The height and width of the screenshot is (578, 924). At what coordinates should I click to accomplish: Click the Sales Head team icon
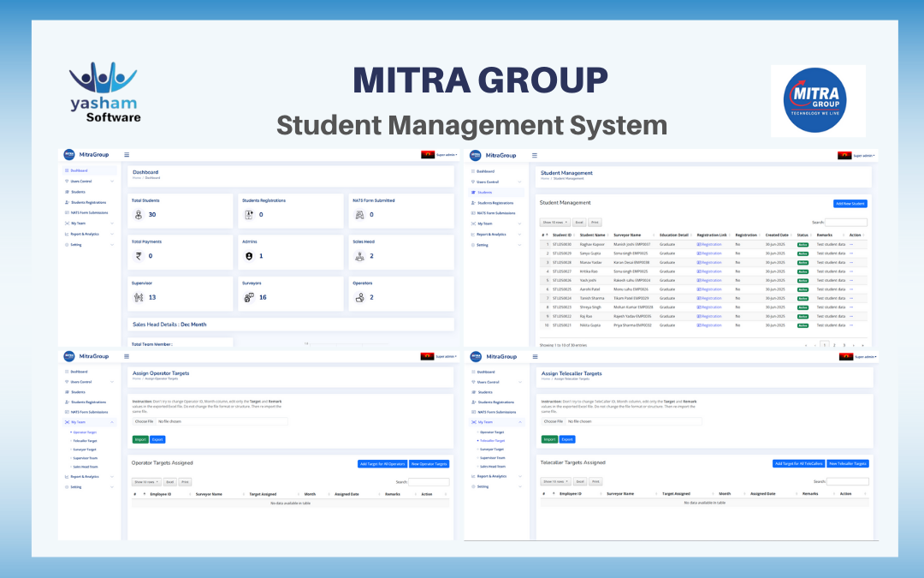coord(359,256)
